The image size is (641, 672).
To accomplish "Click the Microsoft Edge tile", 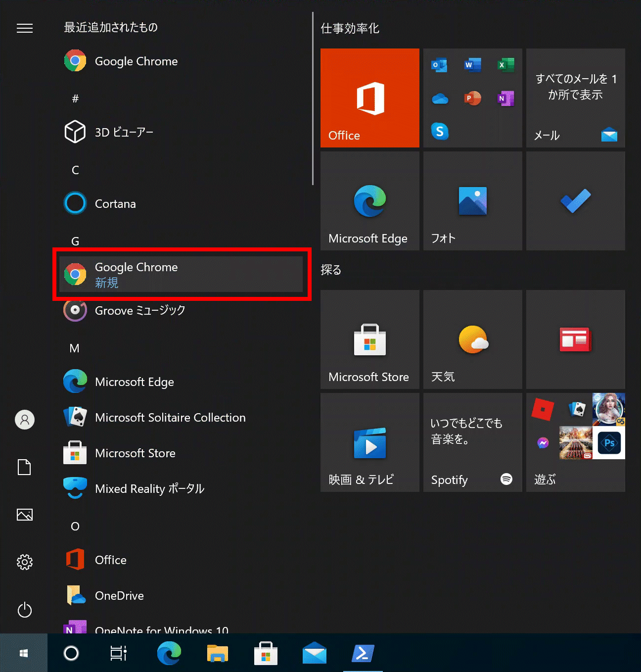I will click(x=370, y=201).
